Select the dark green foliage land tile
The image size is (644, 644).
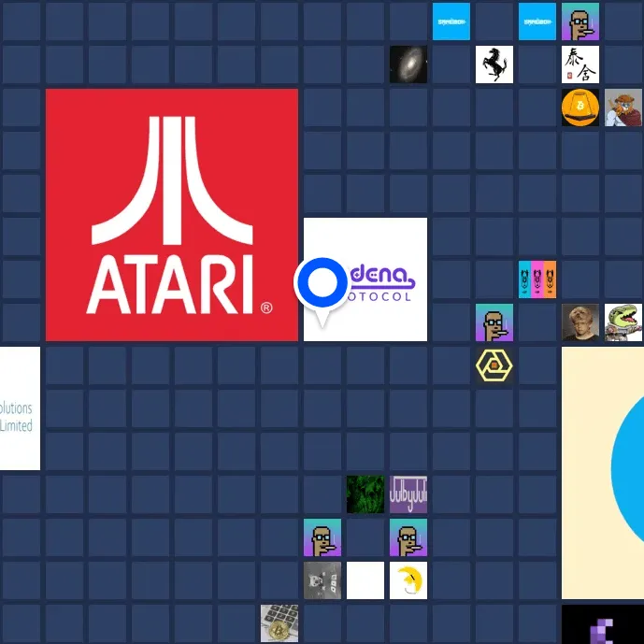tap(365, 494)
